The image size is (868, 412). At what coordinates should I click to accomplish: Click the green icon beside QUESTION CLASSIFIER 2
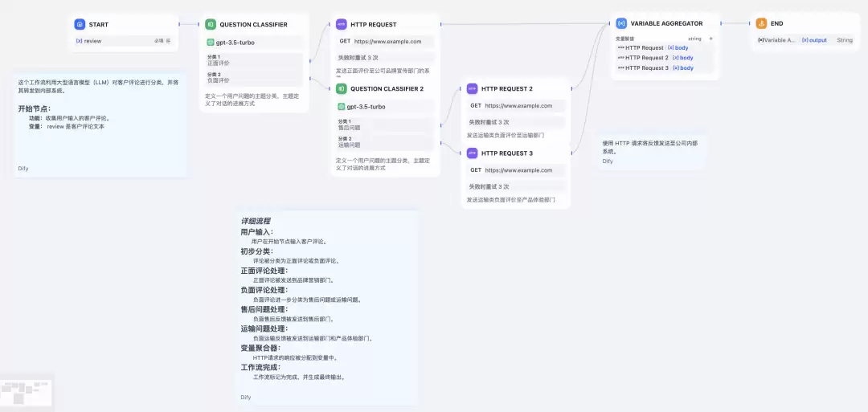tap(342, 88)
